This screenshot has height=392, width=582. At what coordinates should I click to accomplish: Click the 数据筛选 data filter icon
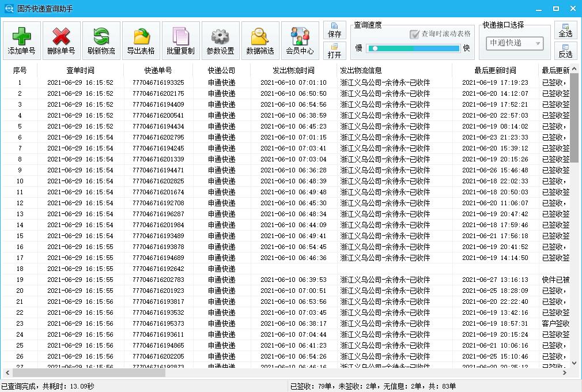pos(259,40)
